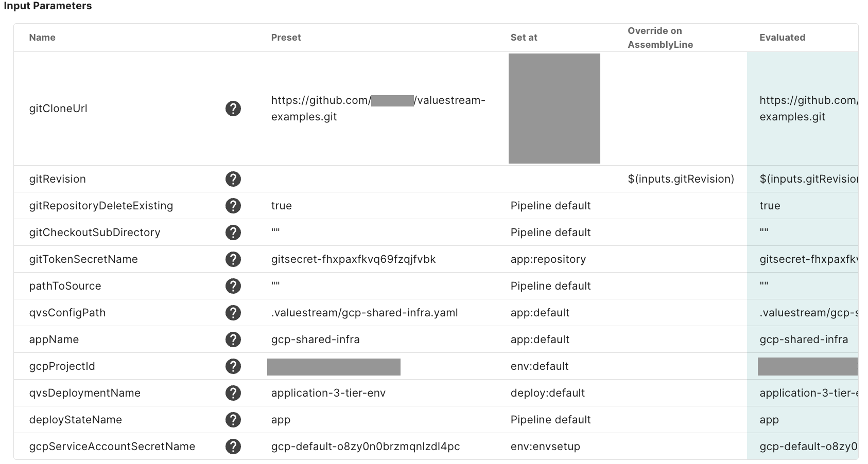Viewport: 868px width, 464px height.
Task: Show help for gcpServiceAccountSecretName
Action: tap(233, 447)
